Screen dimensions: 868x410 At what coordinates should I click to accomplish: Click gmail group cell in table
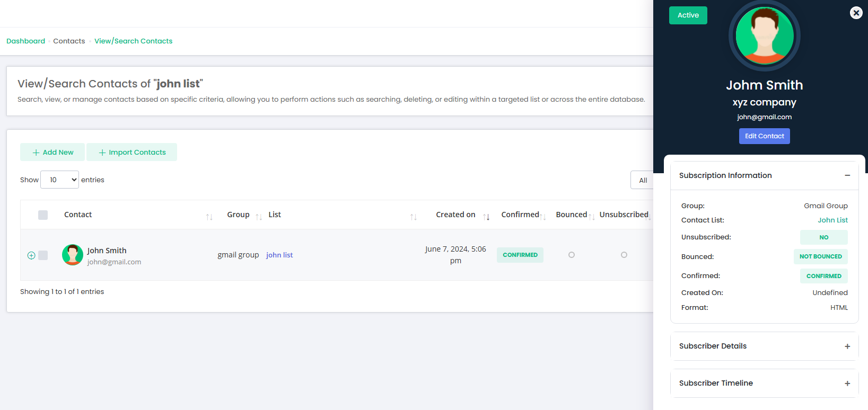238,255
